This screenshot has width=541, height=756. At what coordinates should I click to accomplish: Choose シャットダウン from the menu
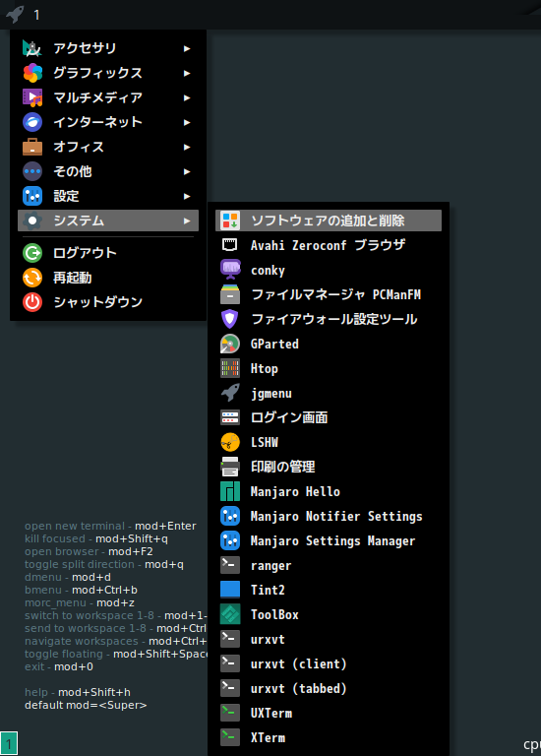click(x=108, y=302)
